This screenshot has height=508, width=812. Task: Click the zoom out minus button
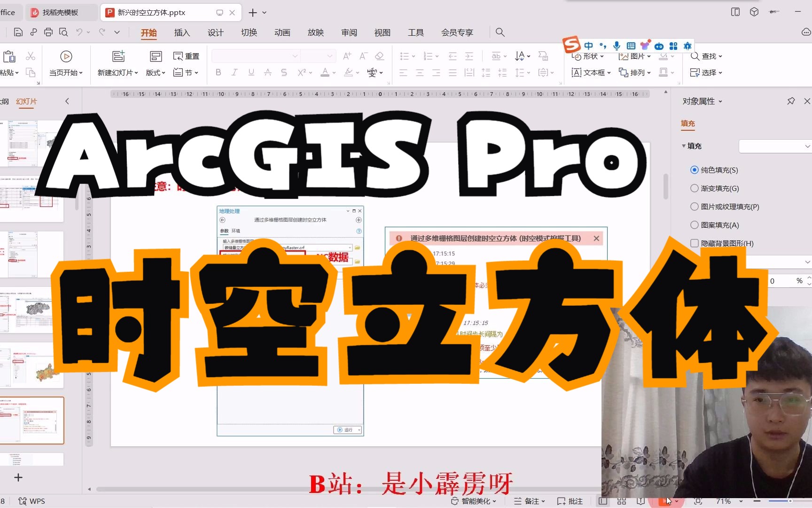pos(757,501)
